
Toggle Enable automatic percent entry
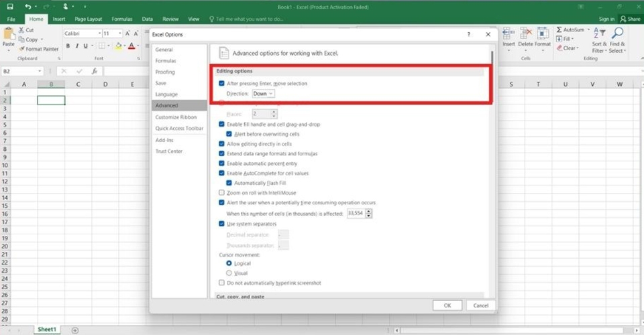coord(222,163)
